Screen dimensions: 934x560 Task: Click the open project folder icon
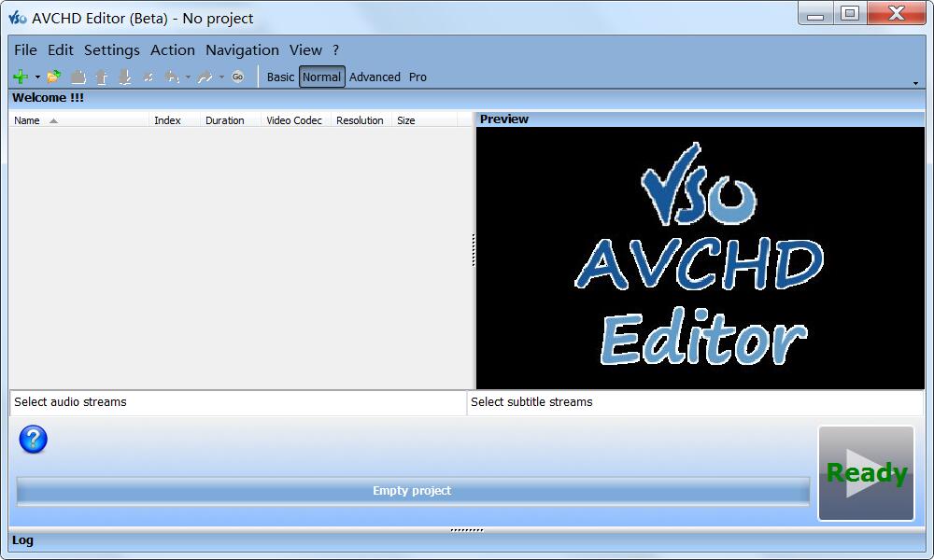coord(54,77)
